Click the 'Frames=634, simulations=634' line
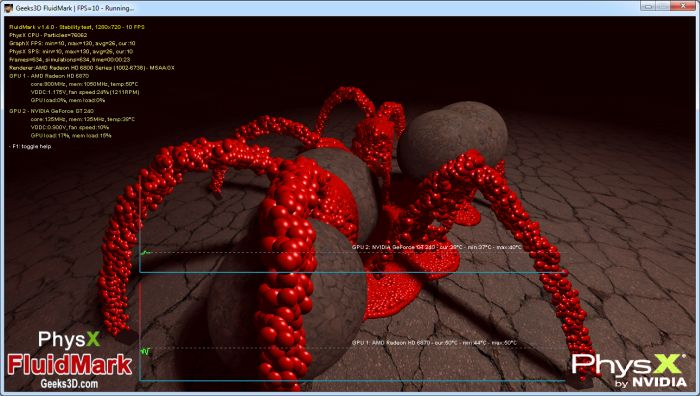 pos(70,59)
